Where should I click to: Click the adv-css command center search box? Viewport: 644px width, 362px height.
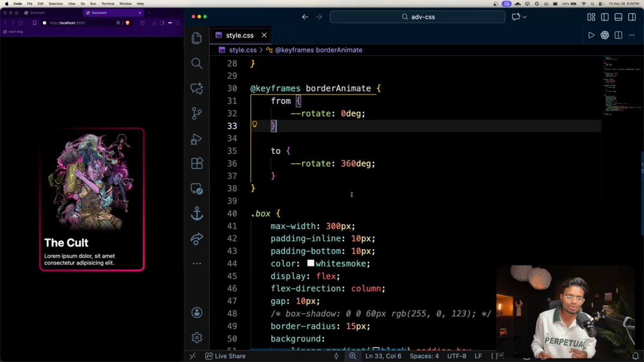(418, 17)
